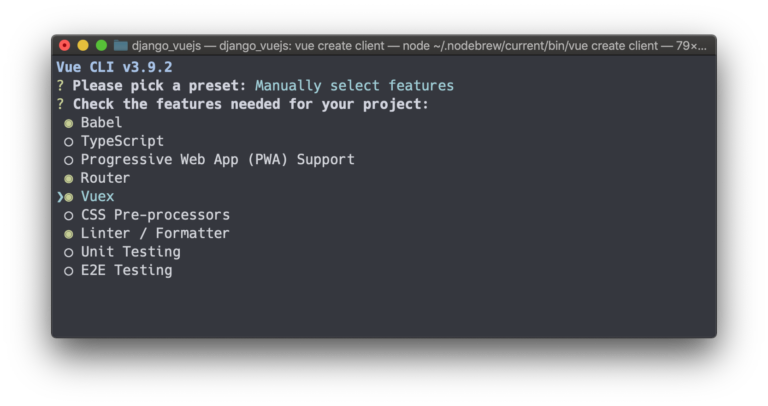Disable Linter / Formatter option circle
The image size is (768, 406).
69,234
